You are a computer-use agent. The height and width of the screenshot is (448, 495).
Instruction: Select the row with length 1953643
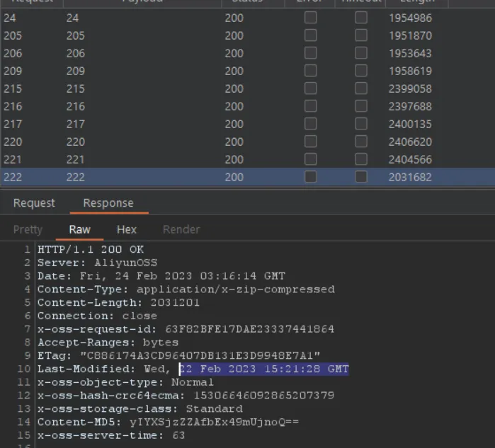[x=248, y=53]
